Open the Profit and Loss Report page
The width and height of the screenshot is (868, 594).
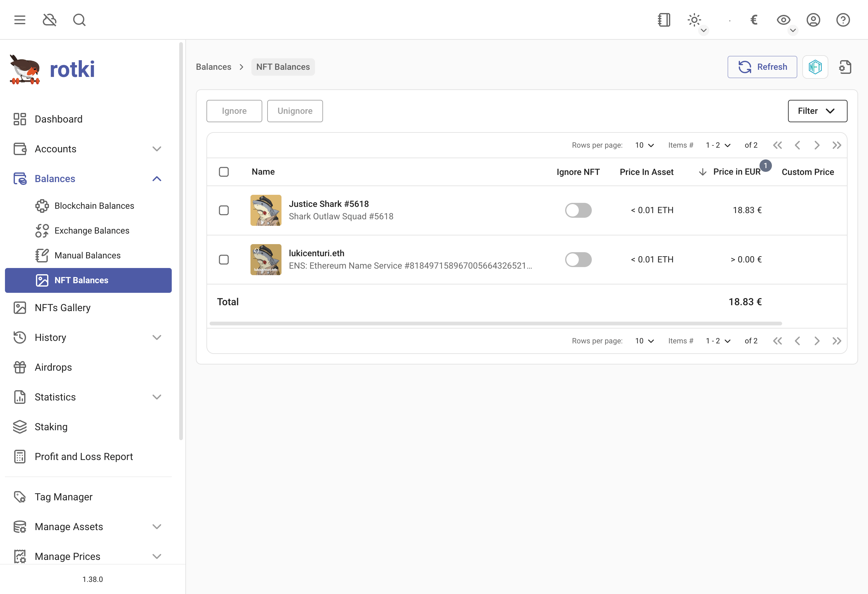88,457
